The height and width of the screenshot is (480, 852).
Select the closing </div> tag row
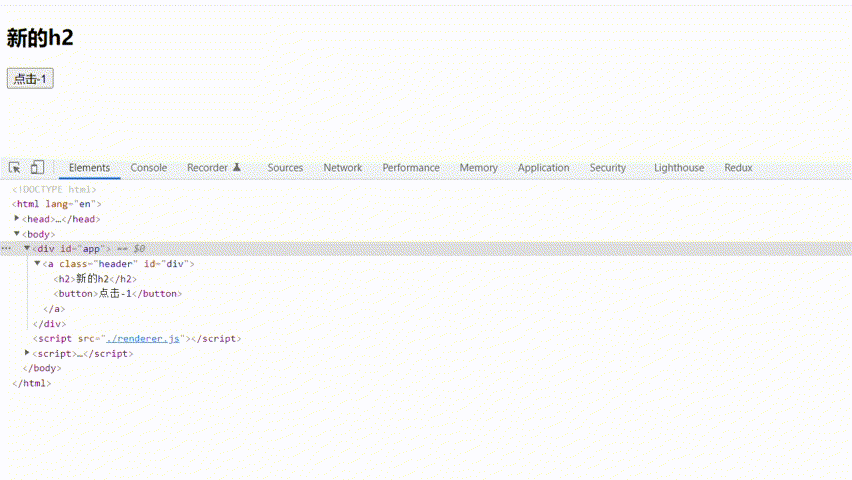49,323
